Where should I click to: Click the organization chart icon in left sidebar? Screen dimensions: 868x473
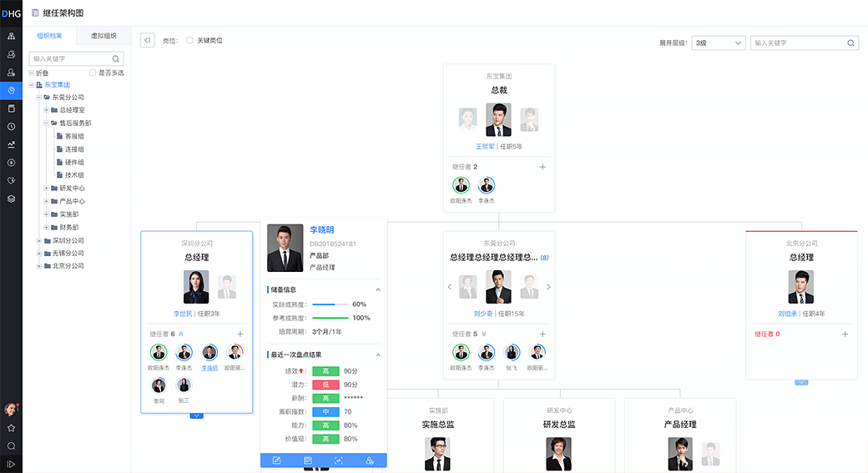tap(11, 36)
